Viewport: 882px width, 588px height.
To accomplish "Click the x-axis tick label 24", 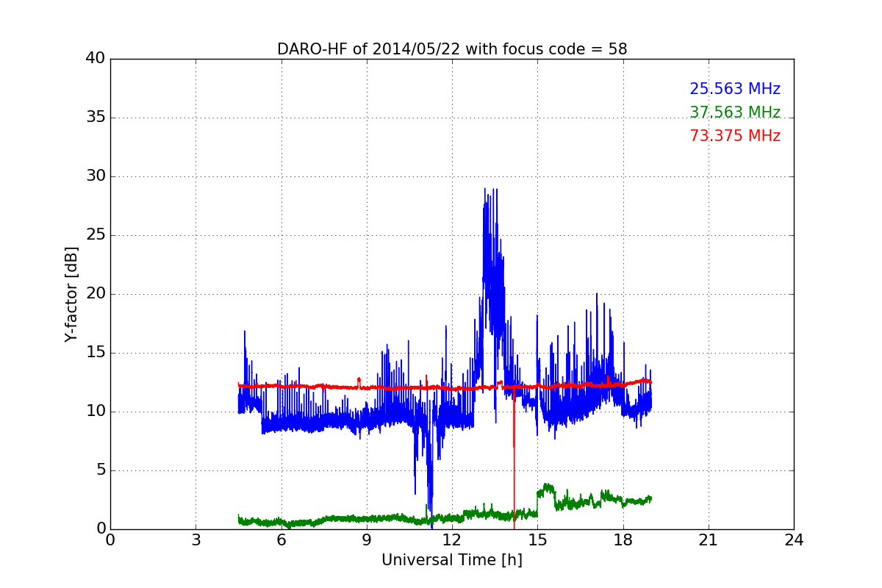I will pos(794,540).
